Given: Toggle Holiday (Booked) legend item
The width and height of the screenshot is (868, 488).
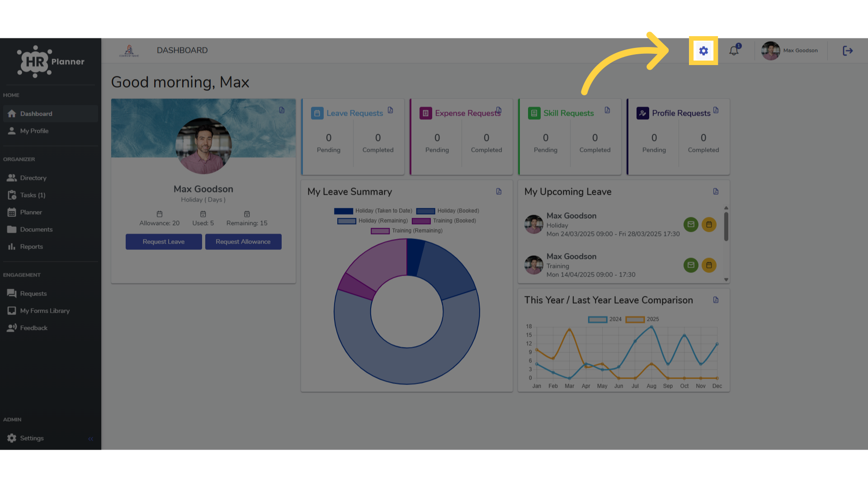Looking at the screenshot, I should [x=448, y=211].
